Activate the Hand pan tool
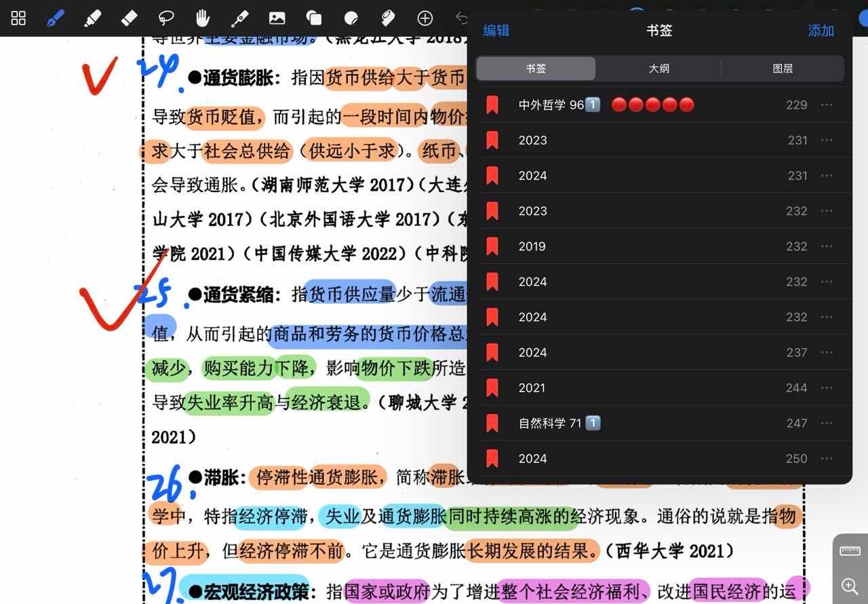 coord(202,18)
